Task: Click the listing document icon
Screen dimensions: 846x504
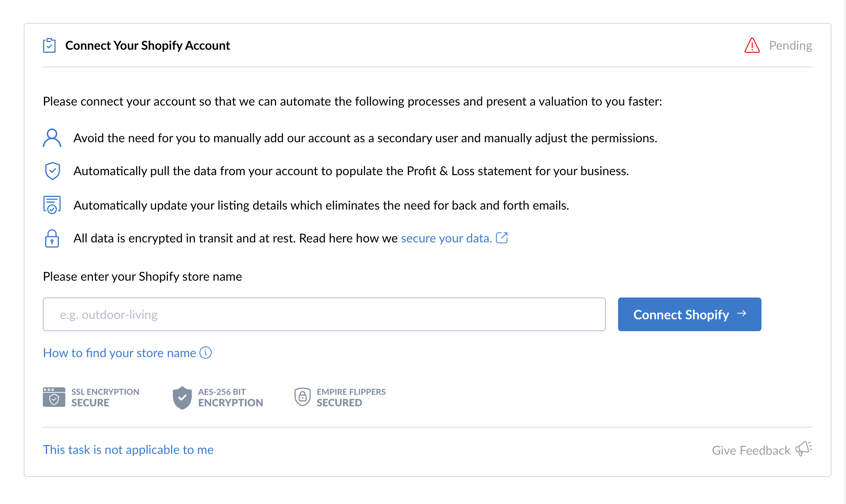Action: point(52,205)
